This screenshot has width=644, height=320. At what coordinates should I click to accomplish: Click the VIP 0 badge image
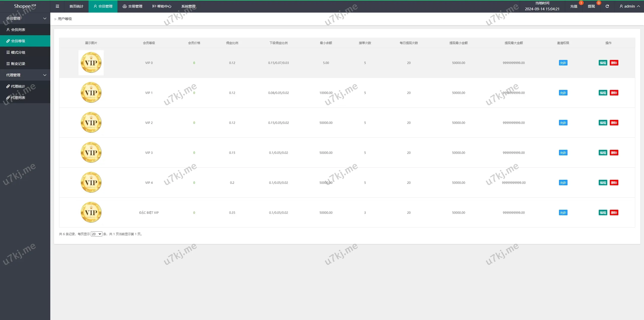click(x=91, y=63)
